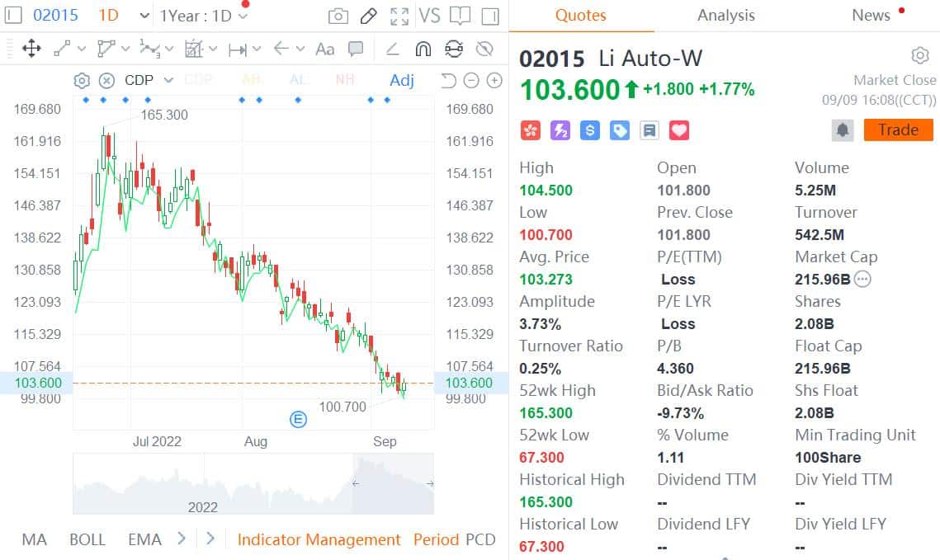Screen dimensions: 940x560
Task: Open the screenshot camera tool
Action: click(338, 15)
